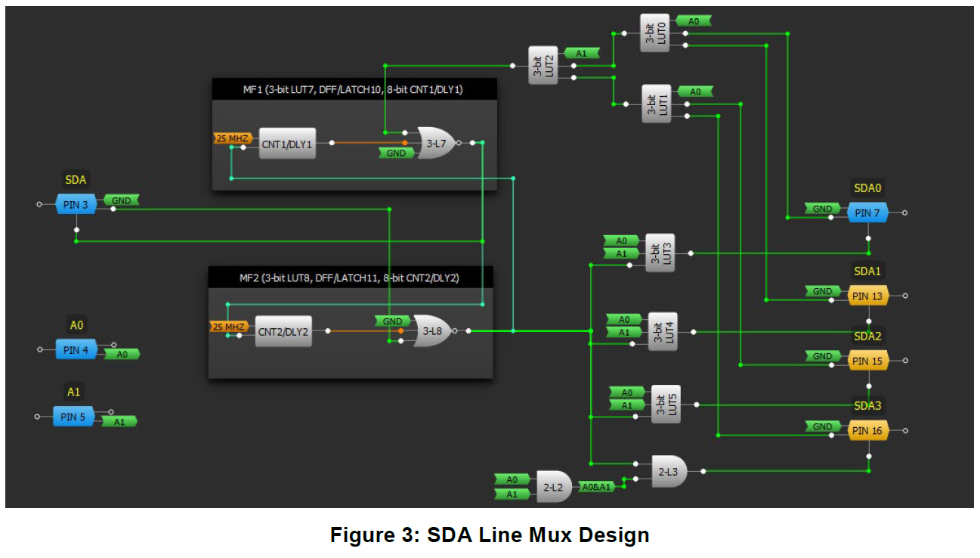Click the GND tag beside PIN 13
This screenshot has width=980, height=558.
coord(823,291)
